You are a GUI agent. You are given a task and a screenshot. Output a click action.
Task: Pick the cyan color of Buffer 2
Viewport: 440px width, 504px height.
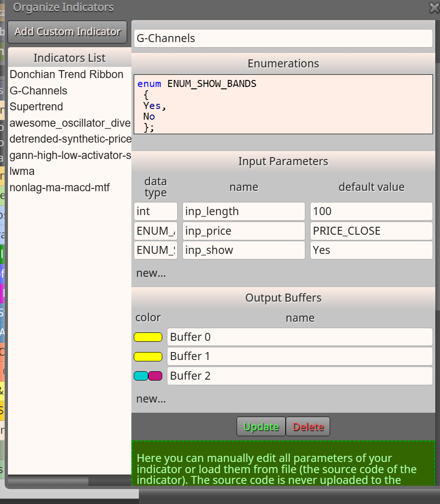141,376
